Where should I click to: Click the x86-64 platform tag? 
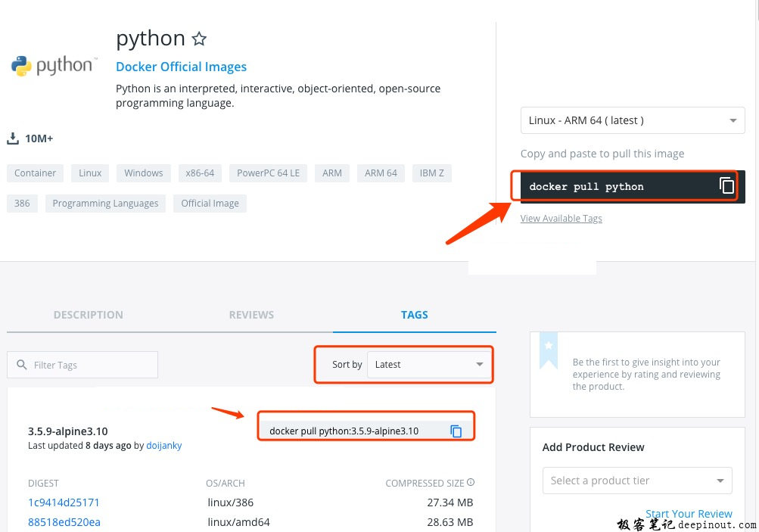tap(199, 173)
